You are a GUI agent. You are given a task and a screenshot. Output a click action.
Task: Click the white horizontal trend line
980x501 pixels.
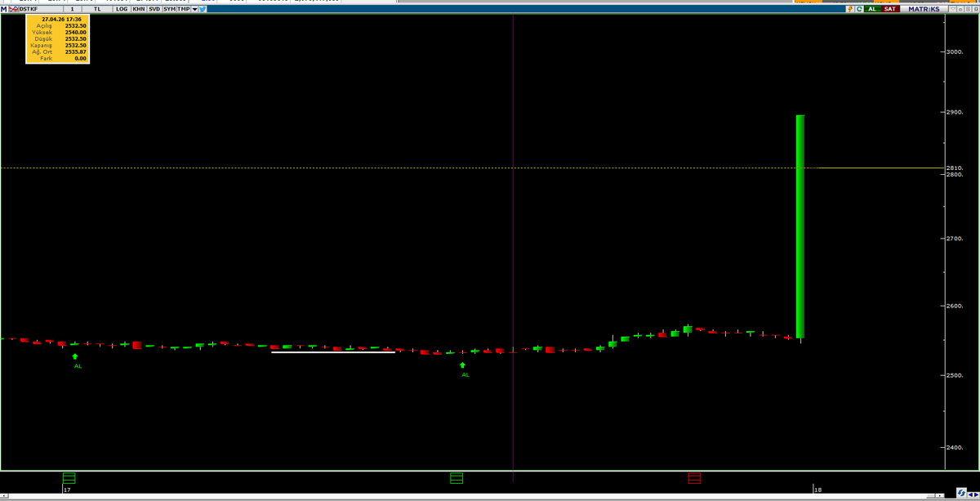pos(333,352)
